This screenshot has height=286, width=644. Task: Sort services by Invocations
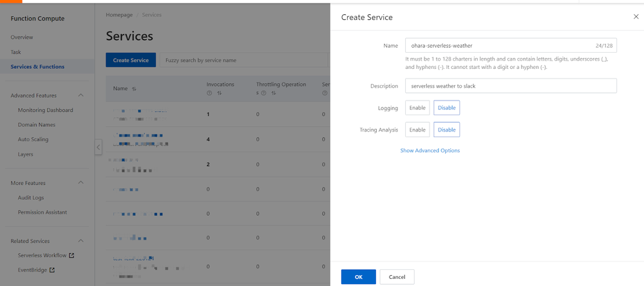[x=220, y=93]
